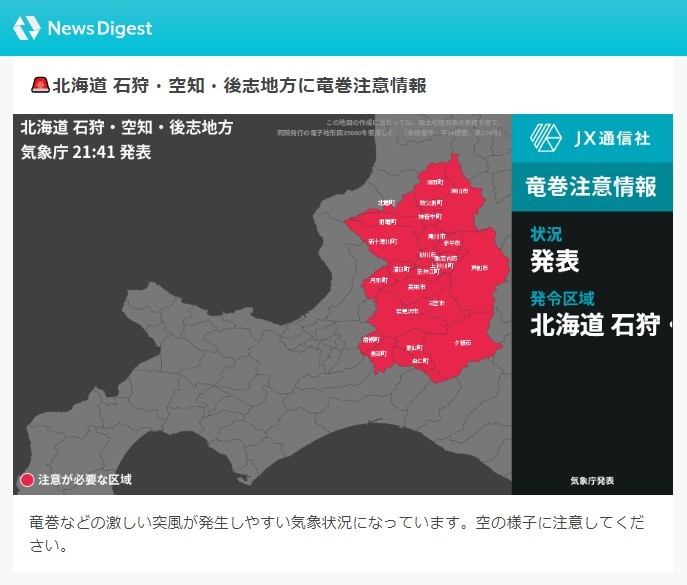The image size is (687, 585).
Task: Click the red siren alert icon in headline
Action: 40,85
